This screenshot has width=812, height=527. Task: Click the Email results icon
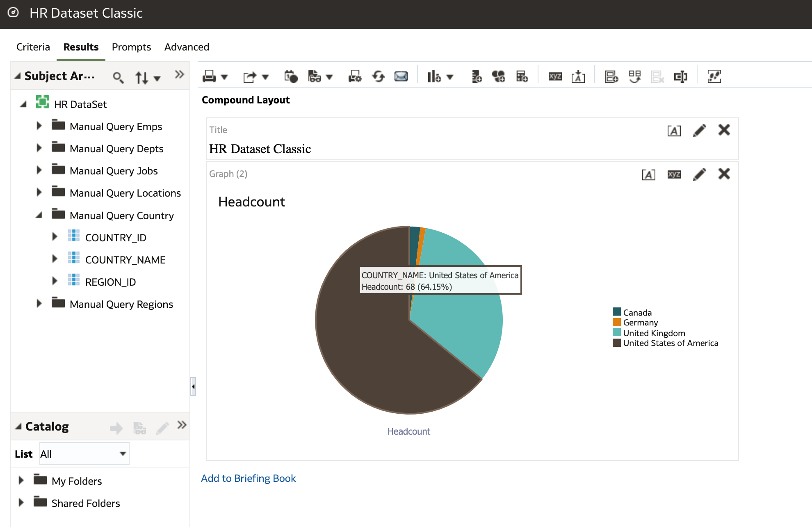pos(401,76)
